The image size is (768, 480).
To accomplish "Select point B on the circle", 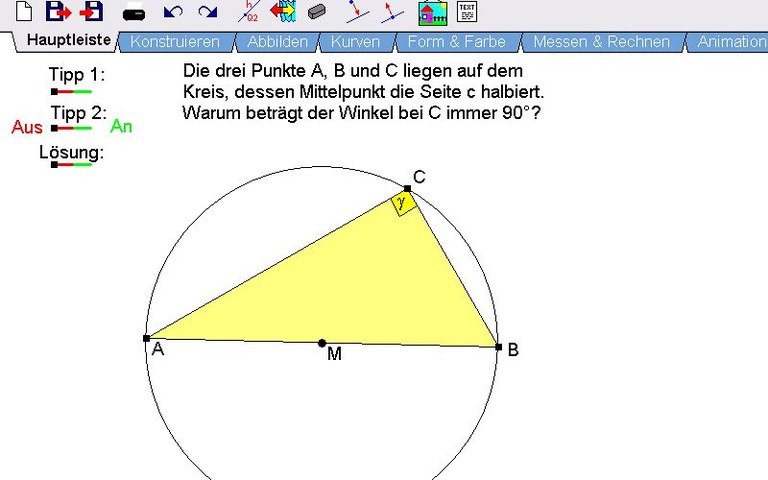I will pos(499,347).
